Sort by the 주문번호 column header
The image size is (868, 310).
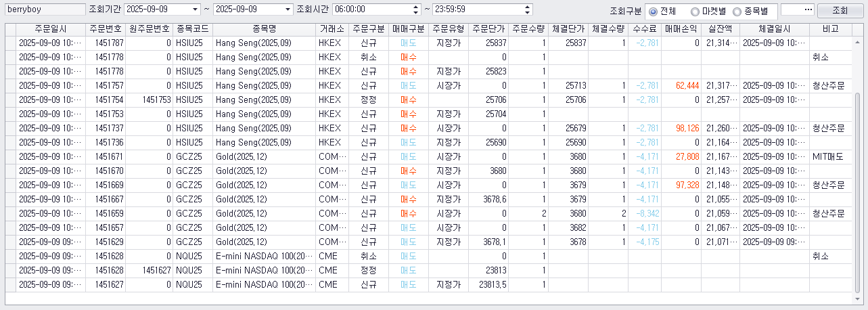click(106, 29)
